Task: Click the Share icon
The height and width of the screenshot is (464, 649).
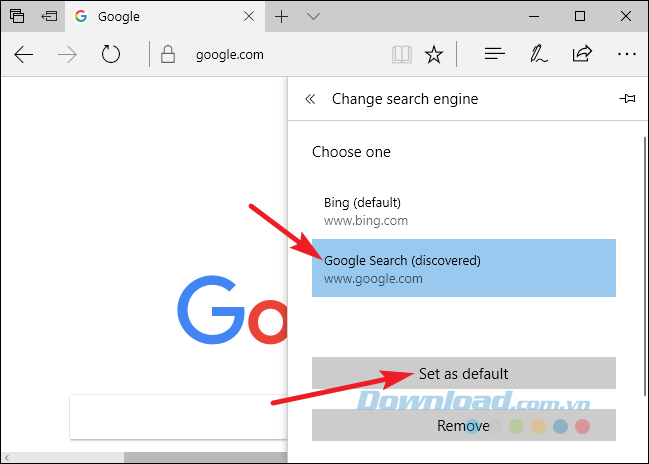Action: tap(582, 55)
